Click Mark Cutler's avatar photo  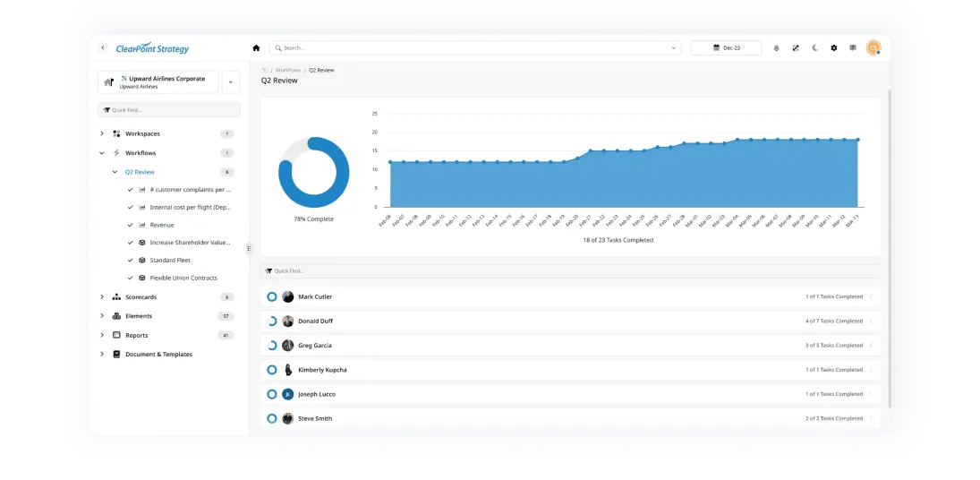pyautogui.click(x=287, y=297)
